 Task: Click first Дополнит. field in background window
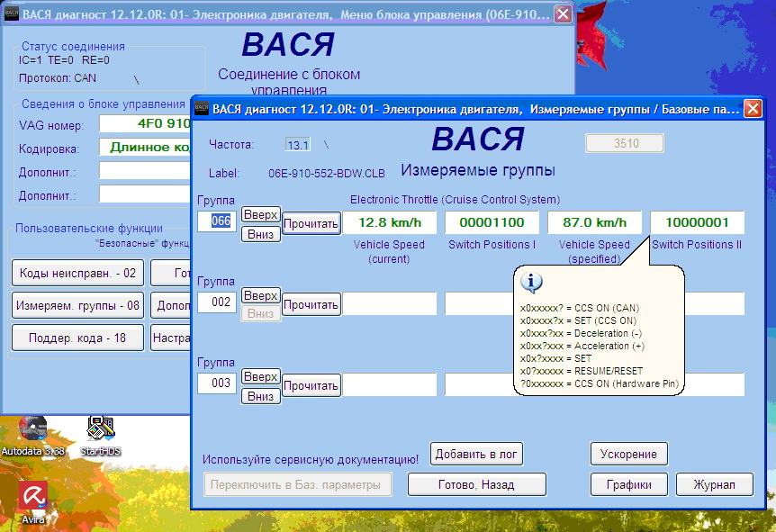145,171
